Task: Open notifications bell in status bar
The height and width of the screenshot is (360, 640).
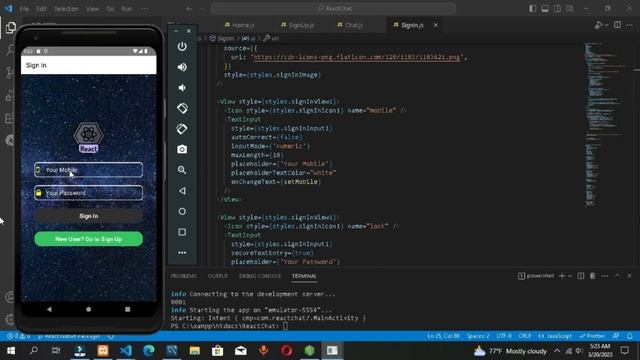Action: click(x=630, y=336)
